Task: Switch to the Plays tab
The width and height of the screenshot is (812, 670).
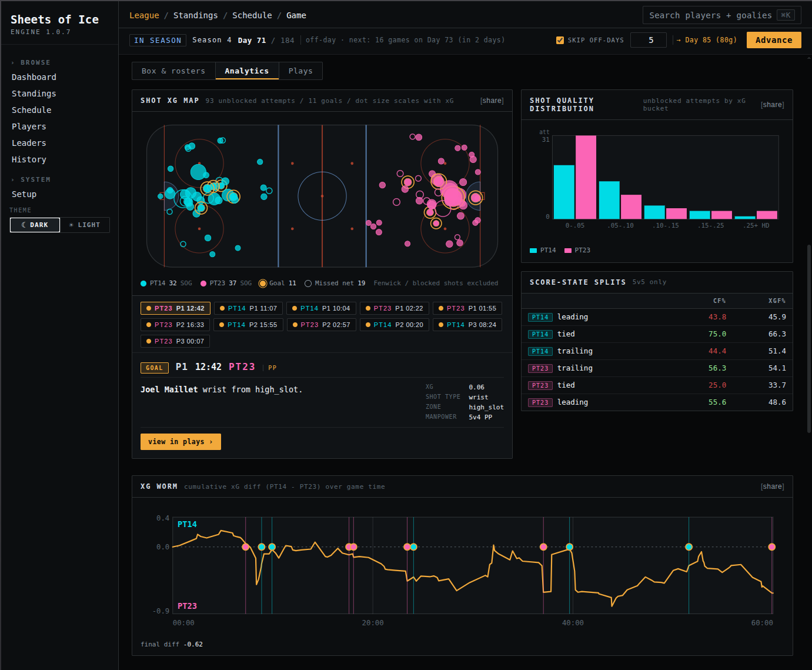Action: 300,71
